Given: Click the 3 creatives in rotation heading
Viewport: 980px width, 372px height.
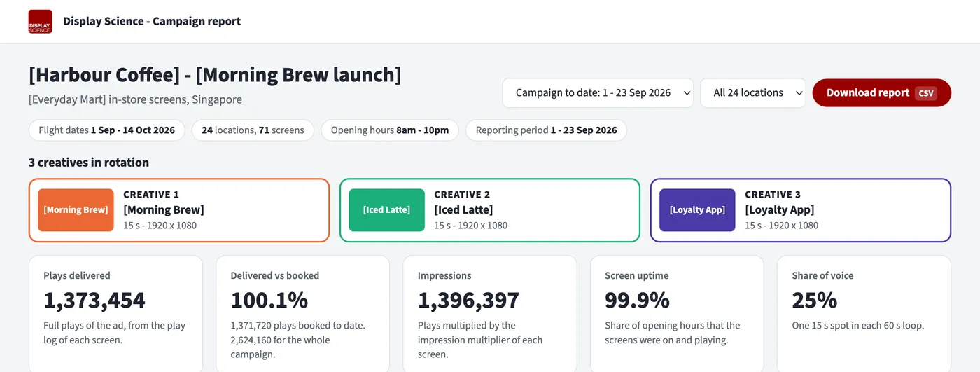Looking at the screenshot, I should pyautogui.click(x=89, y=163).
